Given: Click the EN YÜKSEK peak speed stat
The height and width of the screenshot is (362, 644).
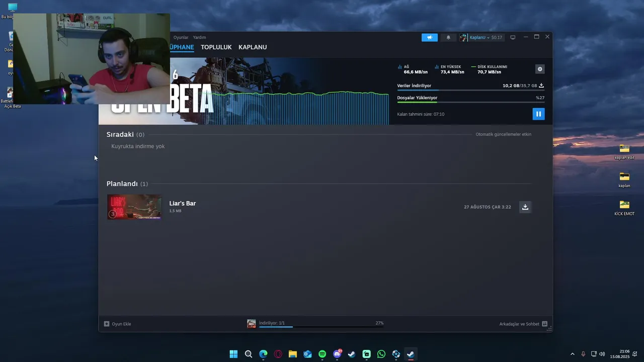Looking at the screenshot, I should point(449,69).
